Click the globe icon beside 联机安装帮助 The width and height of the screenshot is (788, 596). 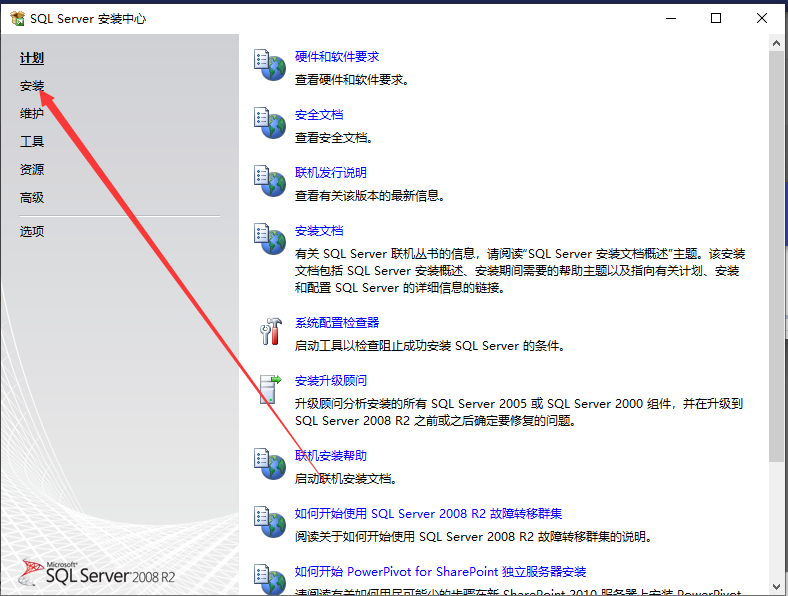(x=270, y=463)
